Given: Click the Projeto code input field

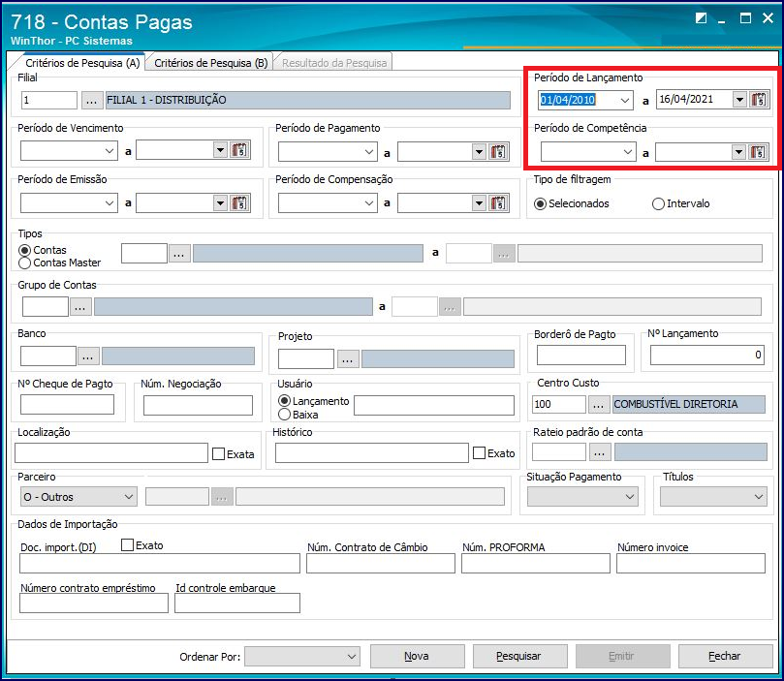Looking at the screenshot, I should click(306, 358).
